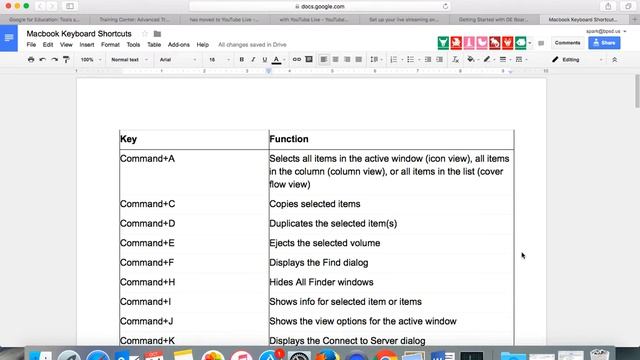Open the 100% zoom dropdown

[x=91, y=60]
